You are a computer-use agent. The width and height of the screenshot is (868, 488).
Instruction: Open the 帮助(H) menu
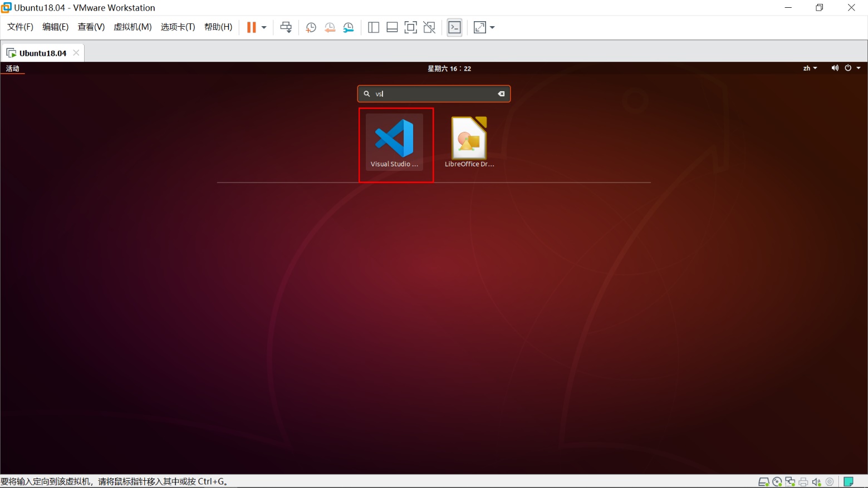(218, 27)
